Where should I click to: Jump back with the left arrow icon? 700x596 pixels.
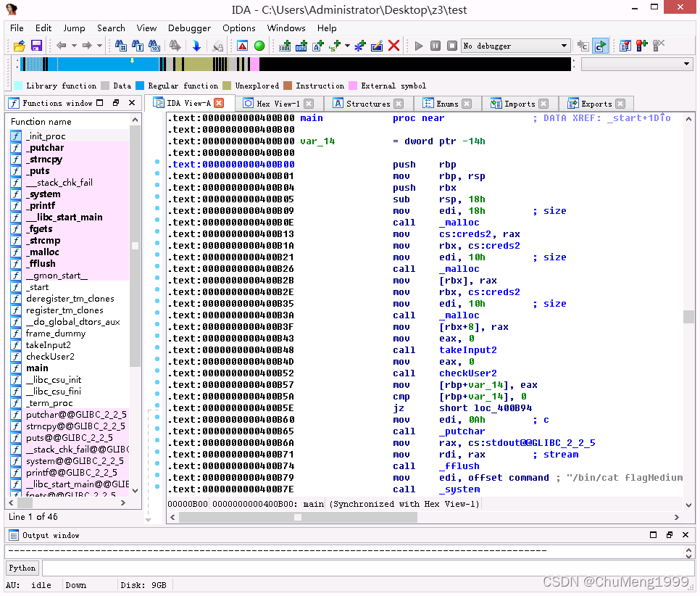62,46
